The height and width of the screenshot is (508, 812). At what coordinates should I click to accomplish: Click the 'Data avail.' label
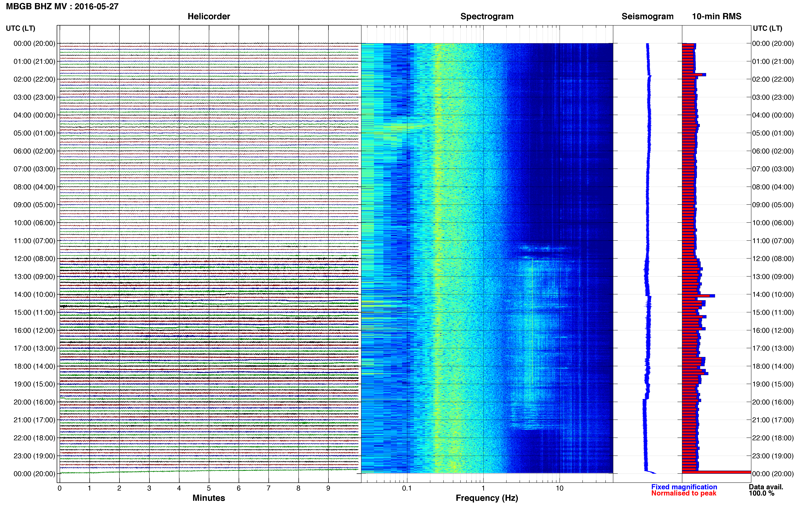766,487
